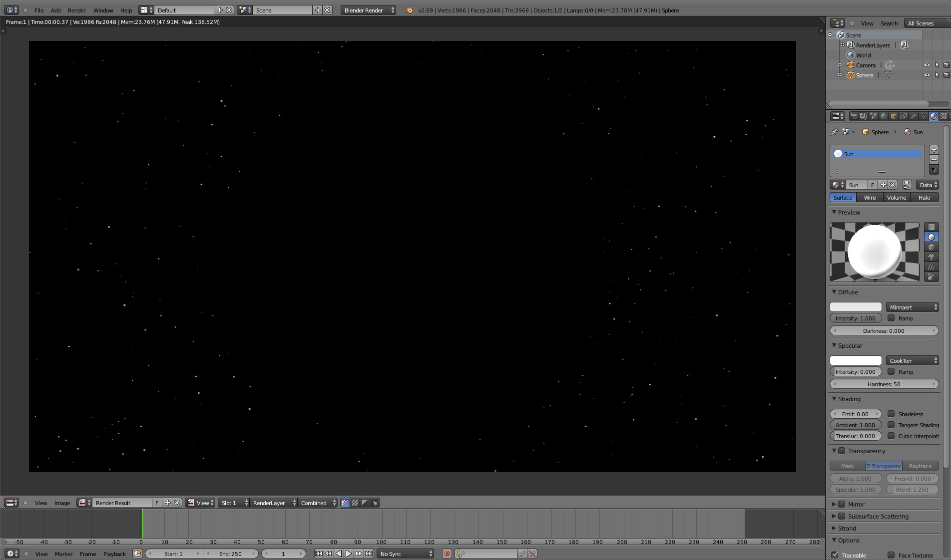Expand the Camera item in outliner
The image size is (951, 560).
click(840, 65)
